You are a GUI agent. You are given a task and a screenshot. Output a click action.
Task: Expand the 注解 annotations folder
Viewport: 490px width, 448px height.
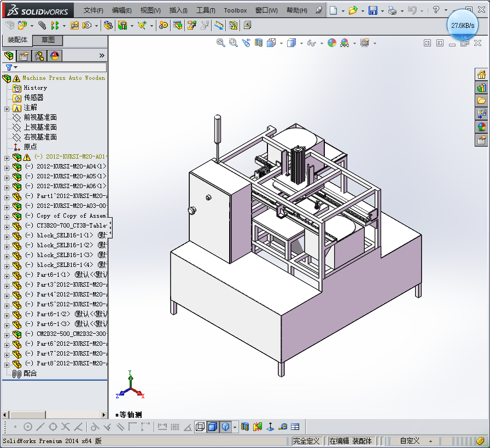click(x=7, y=109)
